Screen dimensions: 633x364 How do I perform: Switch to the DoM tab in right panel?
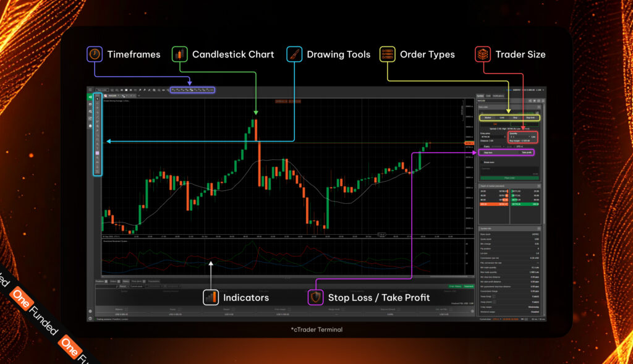[x=488, y=96]
